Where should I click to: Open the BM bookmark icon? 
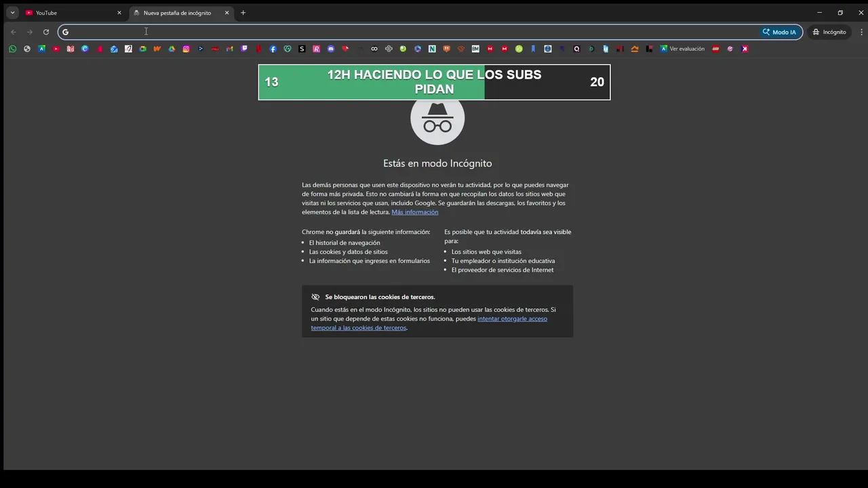click(x=475, y=49)
